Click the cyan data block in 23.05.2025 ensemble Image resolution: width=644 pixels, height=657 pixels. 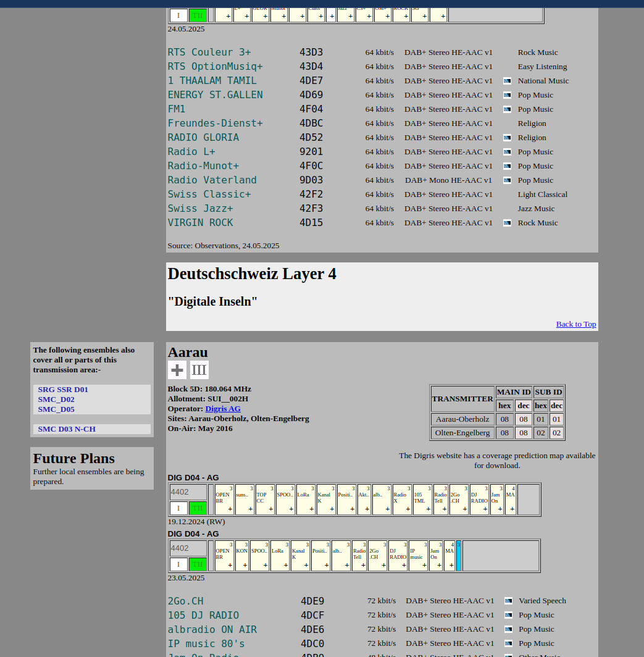tap(459, 556)
